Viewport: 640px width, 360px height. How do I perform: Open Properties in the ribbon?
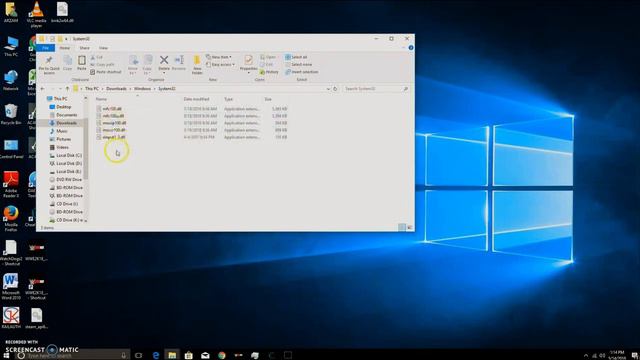point(248,63)
